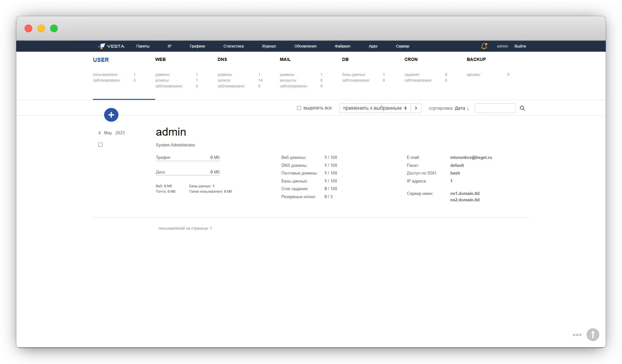The width and height of the screenshot is (622, 364).
Task: Click the apply action arrow button
Action: (416, 108)
